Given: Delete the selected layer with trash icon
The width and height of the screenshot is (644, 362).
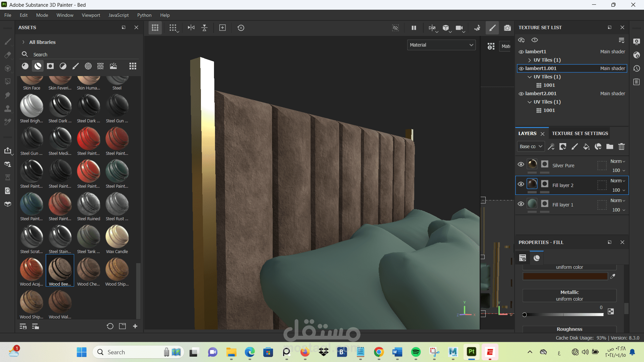Looking at the screenshot, I should (x=621, y=147).
